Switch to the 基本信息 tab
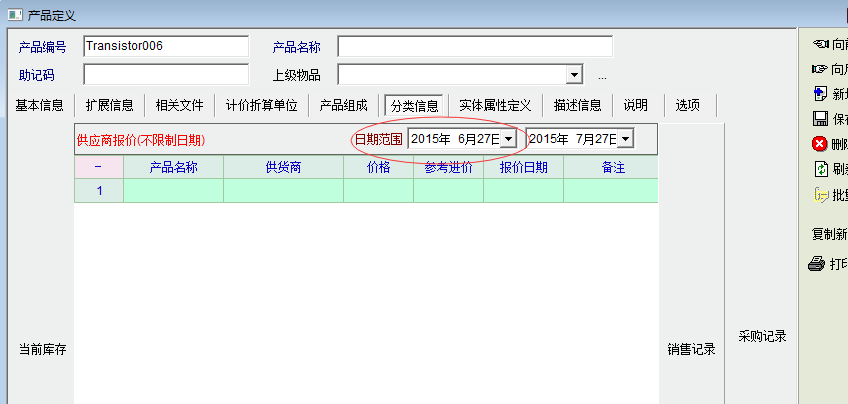Viewport: 848px width, 404px height. 40,105
